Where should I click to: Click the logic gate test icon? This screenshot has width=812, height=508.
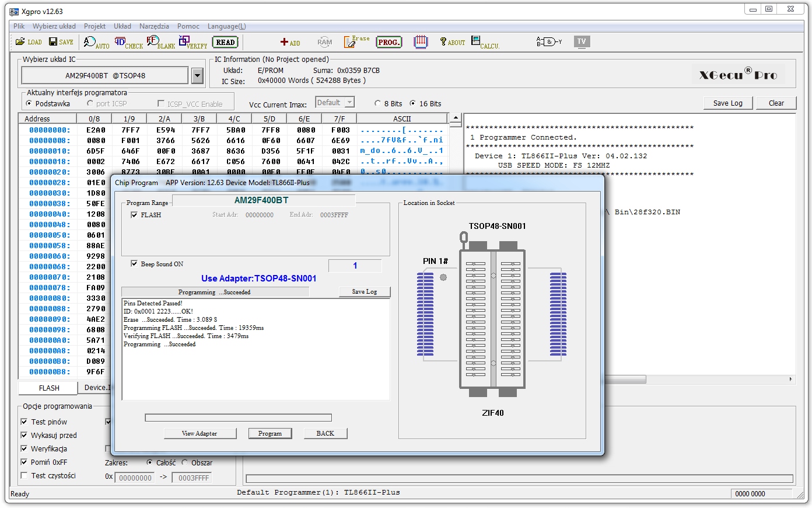tap(549, 41)
